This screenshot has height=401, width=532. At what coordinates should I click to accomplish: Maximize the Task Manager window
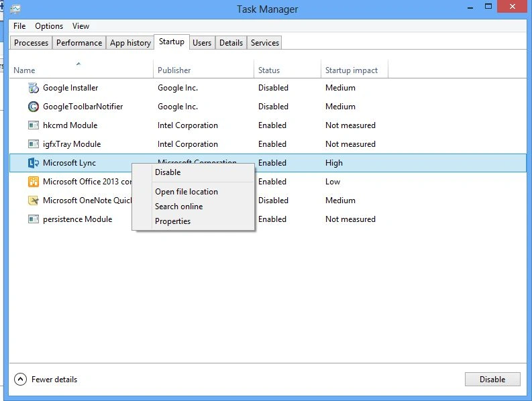pos(488,7)
